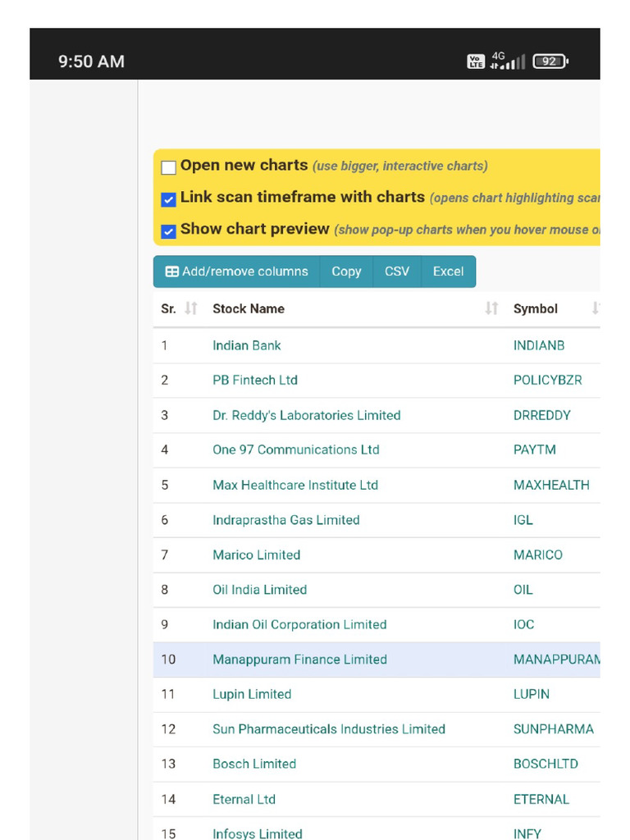Export the table as CSV
630x840 pixels.
pos(397,272)
